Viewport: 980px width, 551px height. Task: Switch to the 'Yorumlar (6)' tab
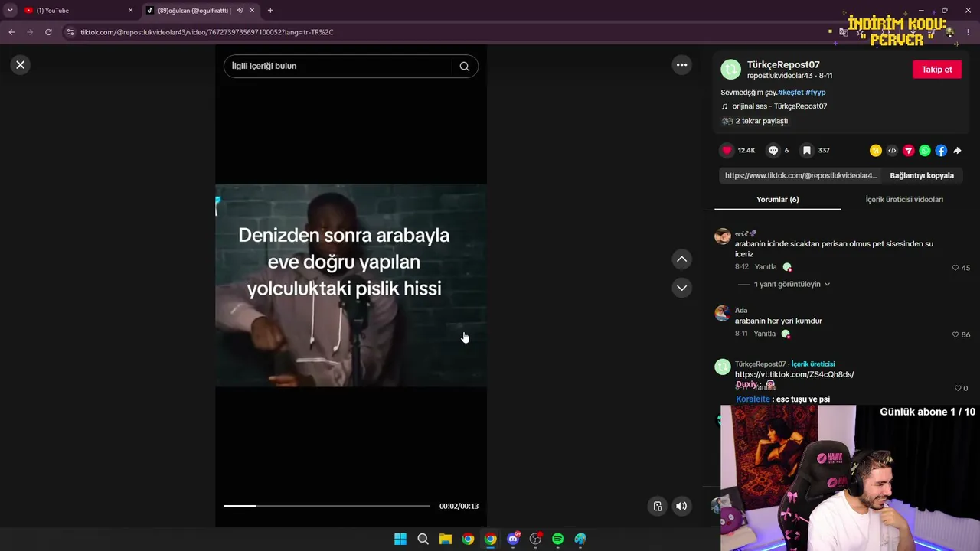tap(777, 200)
